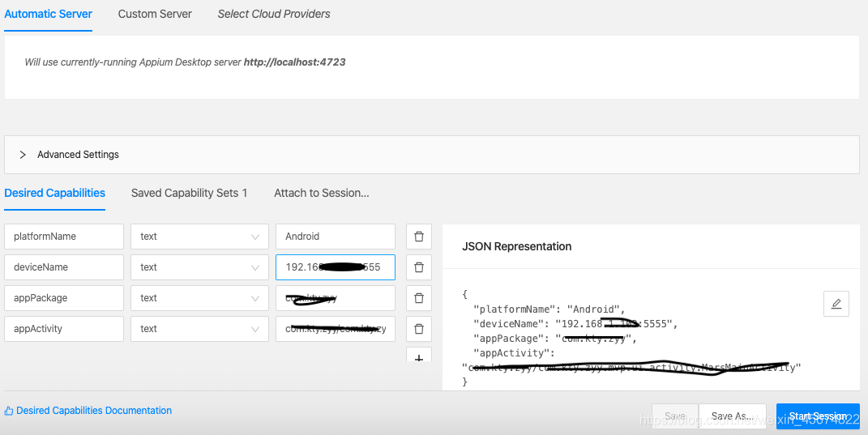This screenshot has width=868, height=435.
Task: Click the Android value field
Action: (336, 237)
